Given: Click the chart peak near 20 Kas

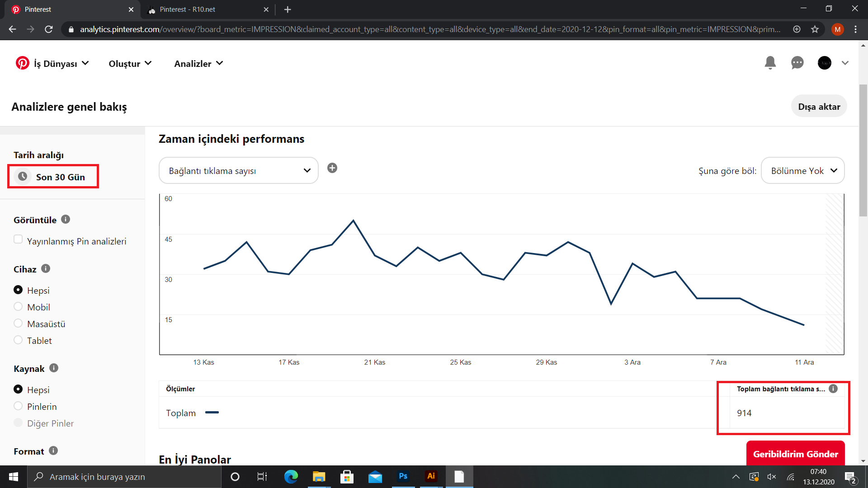Looking at the screenshot, I should [354, 221].
